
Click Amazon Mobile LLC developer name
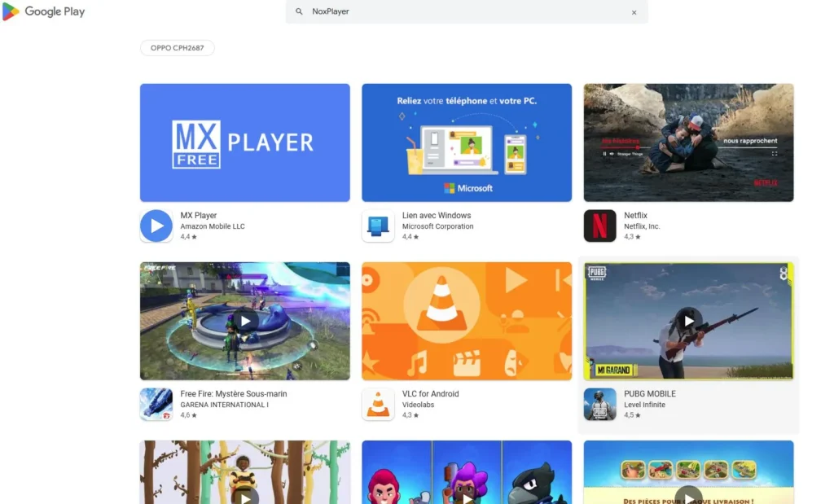(213, 226)
